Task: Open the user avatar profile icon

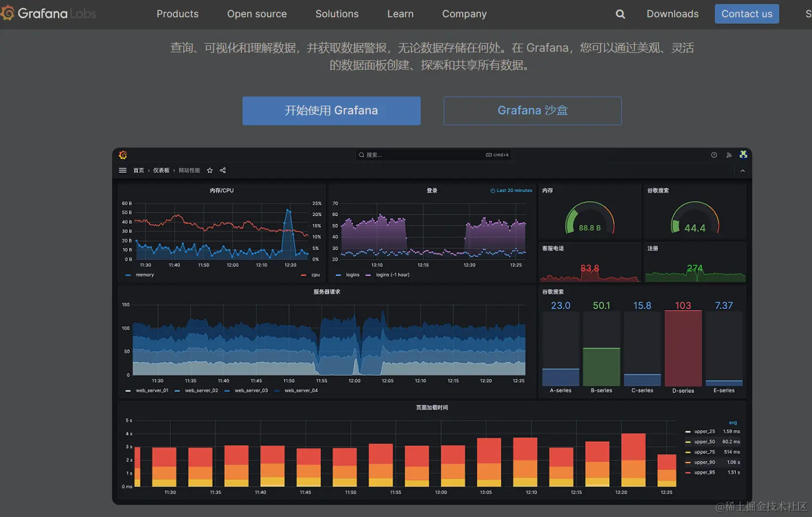Action: [x=744, y=155]
